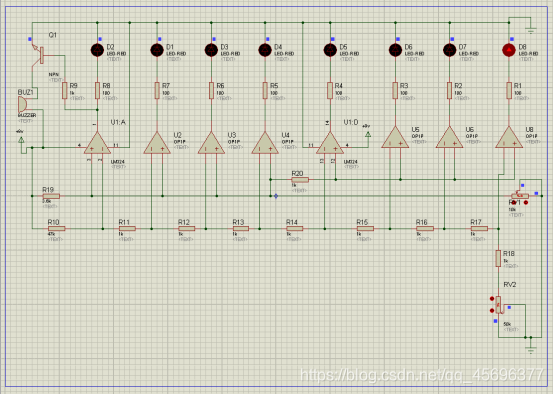Click resistor R15 symbol
Image resolution: width=554 pixels, height=394 pixels.
click(x=365, y=229)
